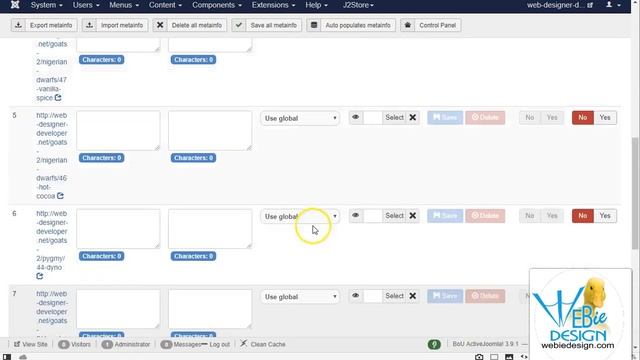
Task: Click the Export metainfo download icon
Action: pyautogui.click(x=18, y=25)
